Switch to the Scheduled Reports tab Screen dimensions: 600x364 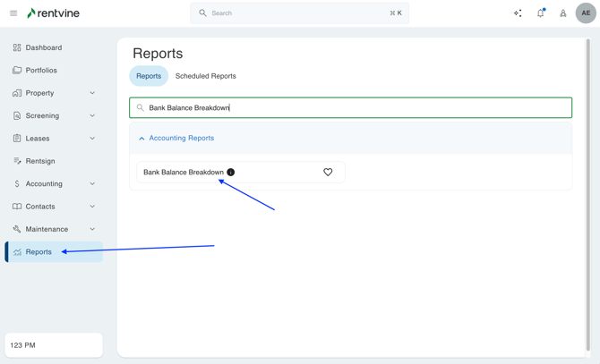(205, 76)
